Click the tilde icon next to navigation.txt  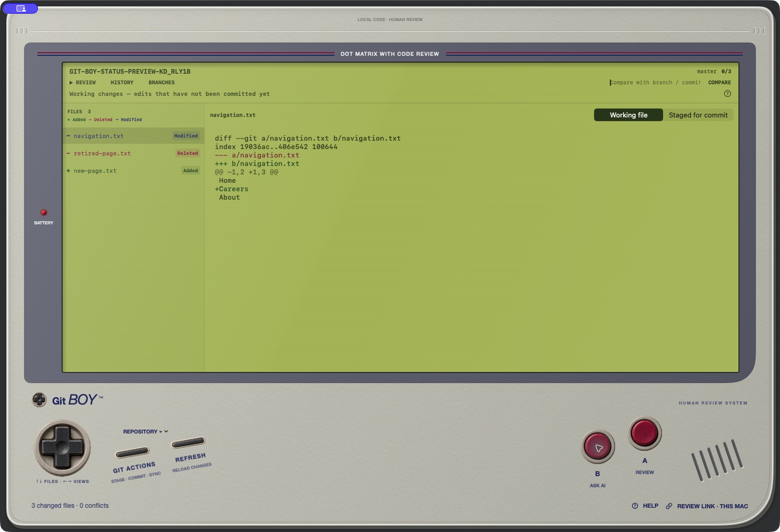pos(68,136)
